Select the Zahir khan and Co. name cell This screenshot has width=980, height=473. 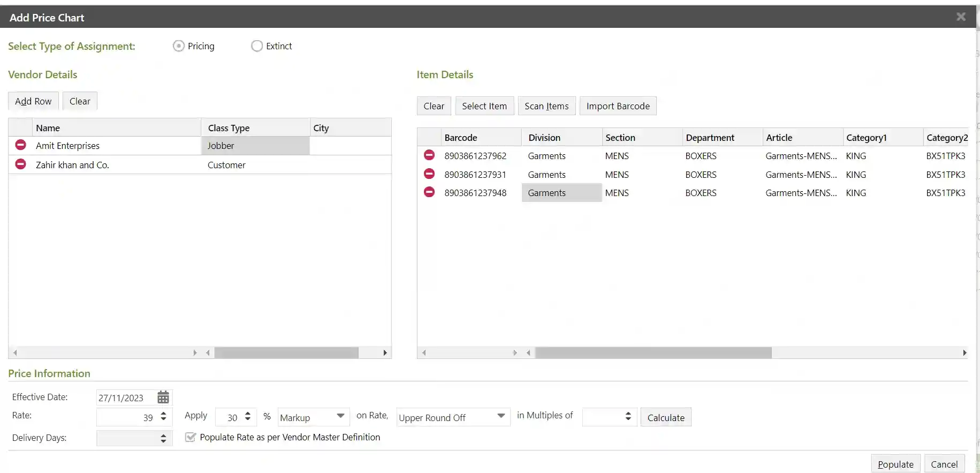point(116,165)
